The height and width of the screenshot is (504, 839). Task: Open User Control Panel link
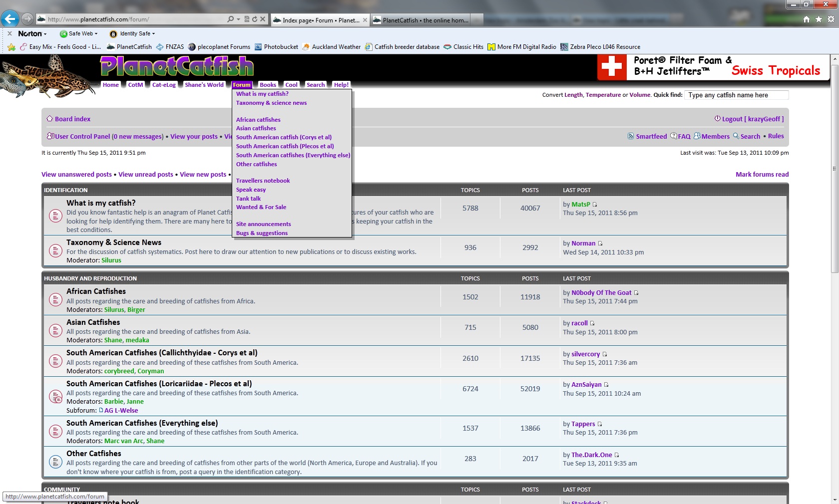tap(82, 136)
